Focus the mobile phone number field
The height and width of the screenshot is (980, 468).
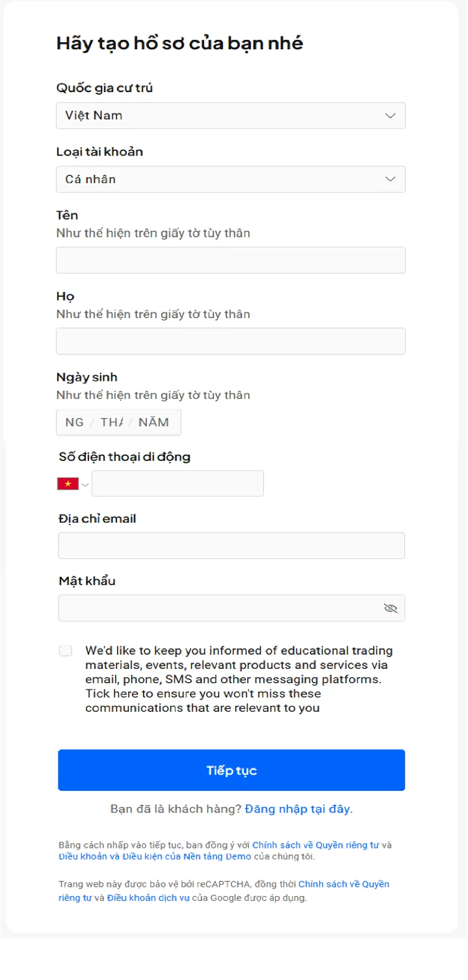tap(177, 483)
